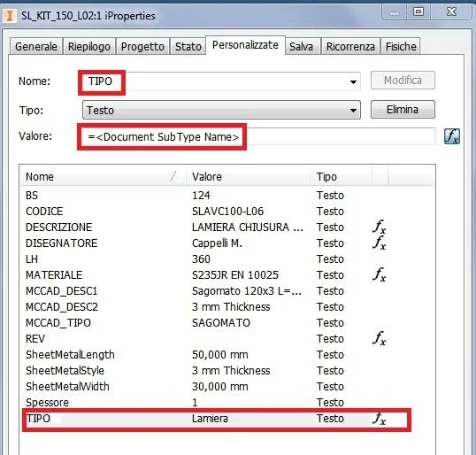Switch to the Generale tab
This screenshot has width=476, height=455.
click(35, 46)
